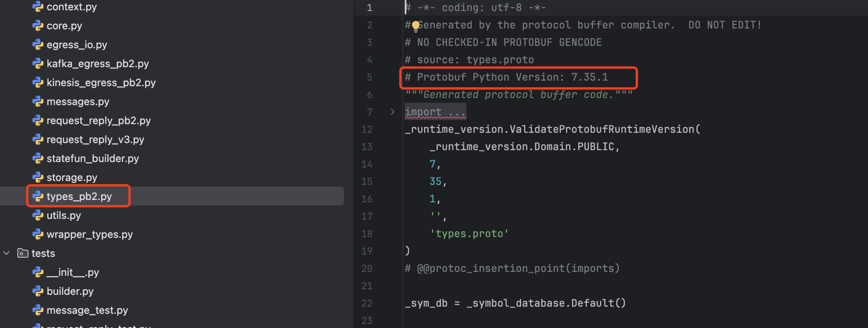Open builder.py under tests folder
This screenshot has width=868, height=328.
click(70, 291)
